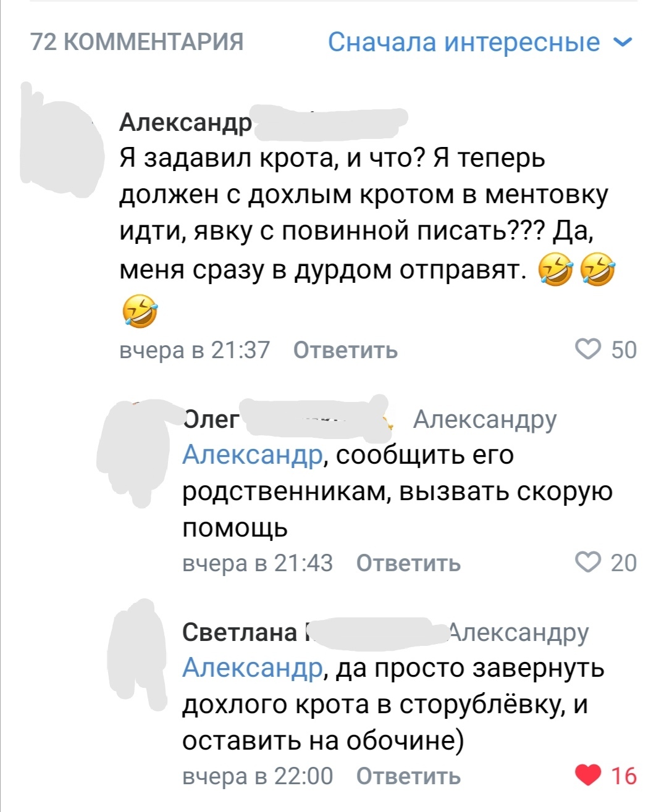This screenshot has height=812, width=667.
Task: Like Олег's reply with the heart icon
Action: coord(587,563)
